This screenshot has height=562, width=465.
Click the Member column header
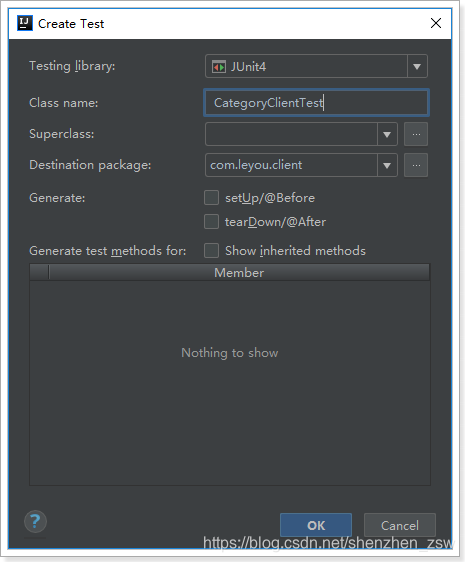click(239, 272)
